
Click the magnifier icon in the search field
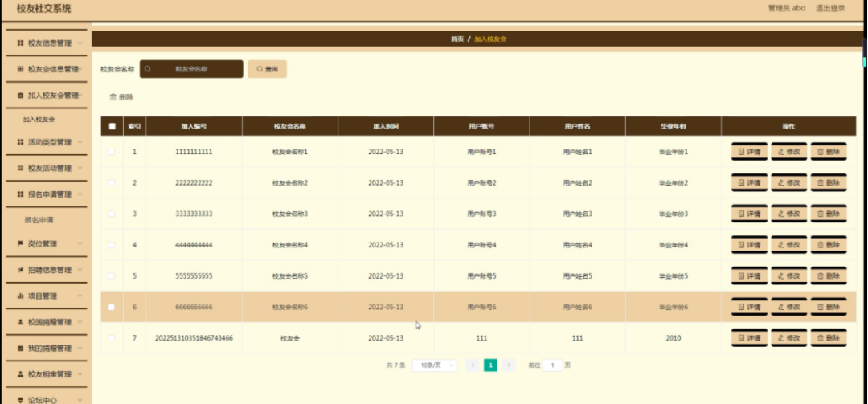pyautogui.click(x=148, y=69)
